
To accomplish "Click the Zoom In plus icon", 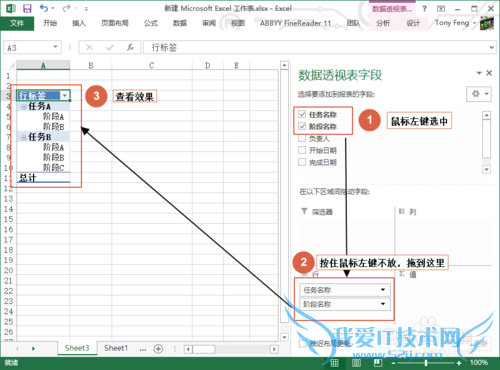I will click(x=459, y=363).
